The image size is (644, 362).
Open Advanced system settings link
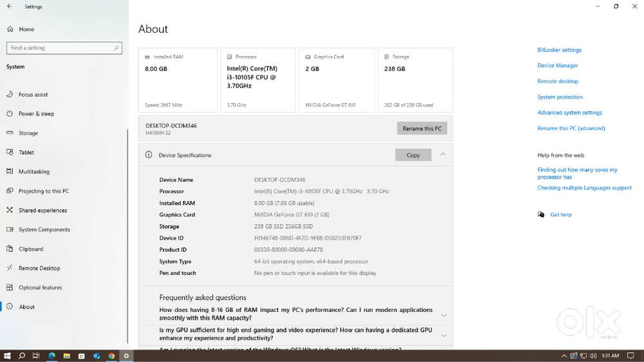[569, 113]
